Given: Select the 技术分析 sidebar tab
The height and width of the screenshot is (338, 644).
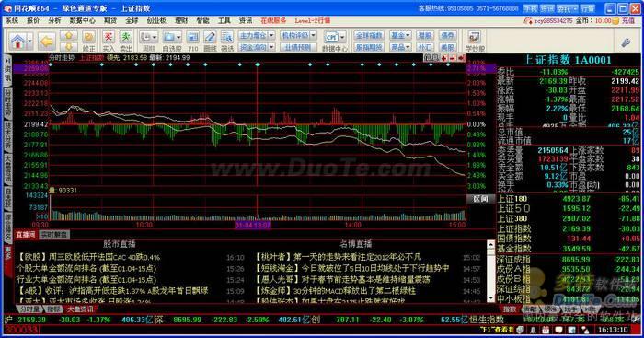Looking at the screenshot, I should click(7, 135).
